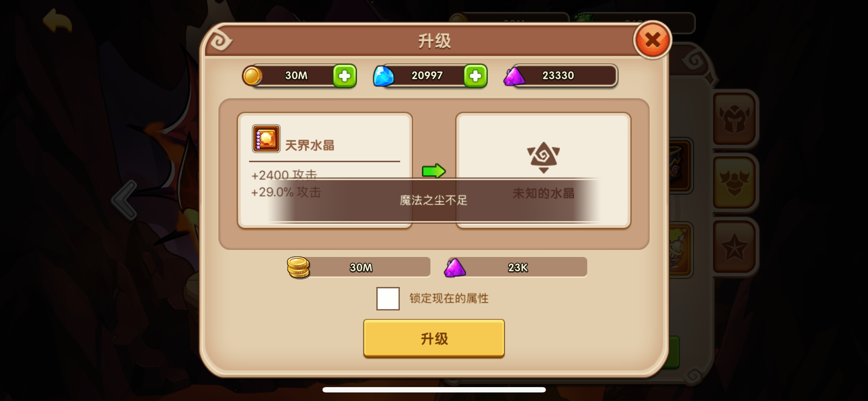Tap the purple magic dust icon at top
The height and width of the screenshot is (401, 868).
pyautogui.click(x=514, y=76)
